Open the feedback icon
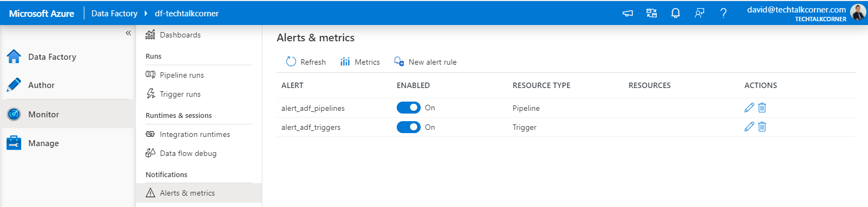 tap(699, 13)
